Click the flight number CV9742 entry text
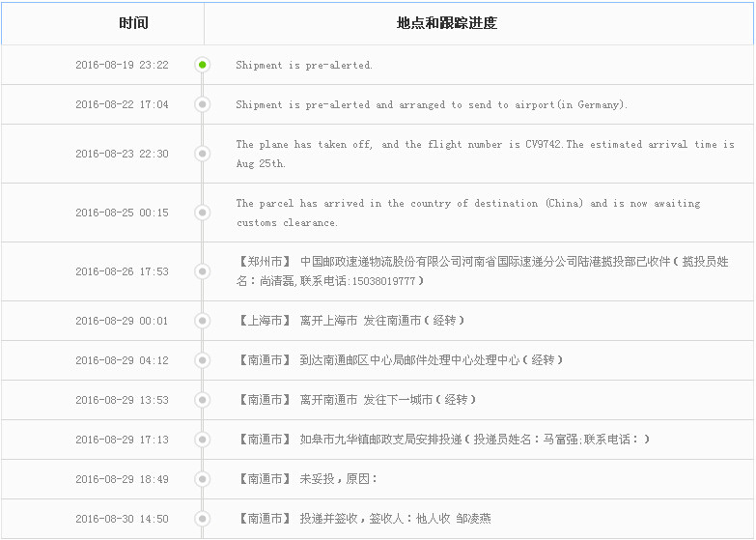The image size is (756, 540). (485, 154)
